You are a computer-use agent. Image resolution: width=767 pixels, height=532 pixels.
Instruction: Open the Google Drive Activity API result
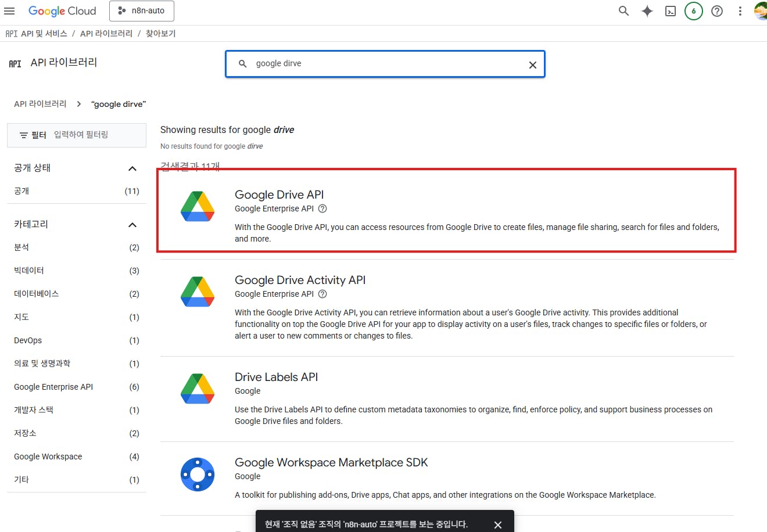click(447, 308)
